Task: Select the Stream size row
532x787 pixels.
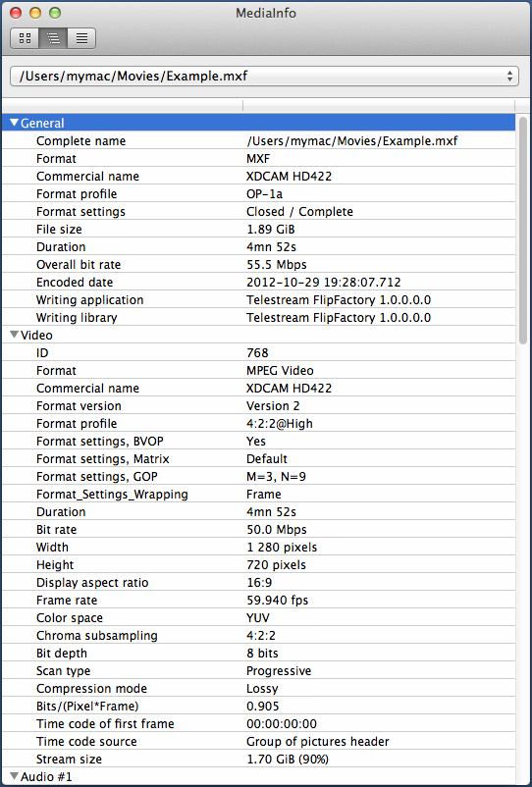Action: pos(258,760)
